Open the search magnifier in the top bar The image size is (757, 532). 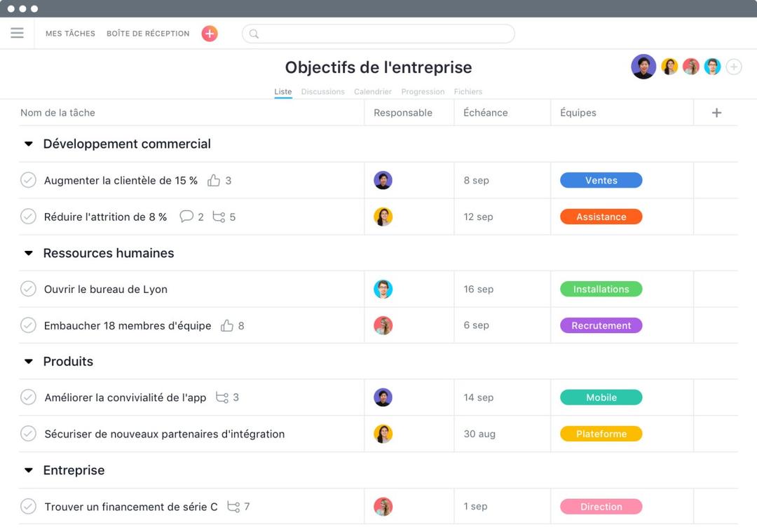[253, 34]
